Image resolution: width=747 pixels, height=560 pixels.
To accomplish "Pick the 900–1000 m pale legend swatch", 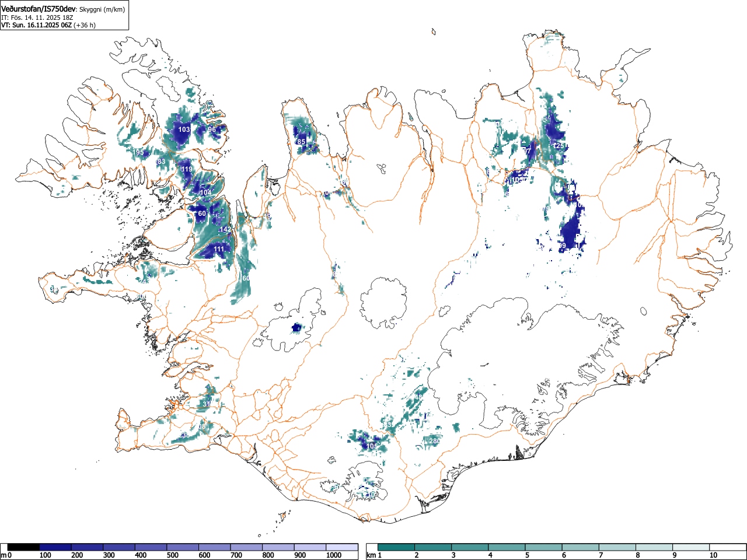I will click(x=310, y=547).
